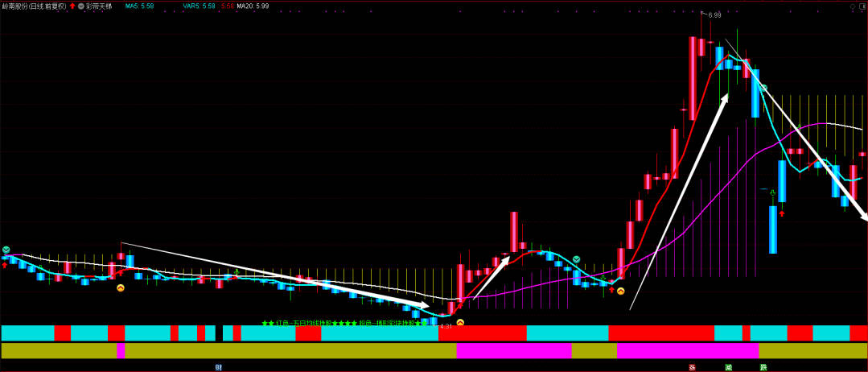Click the orange chevron-up marker before the big rally
Viewport: 868px width, 372px height.
click(620, 291)
